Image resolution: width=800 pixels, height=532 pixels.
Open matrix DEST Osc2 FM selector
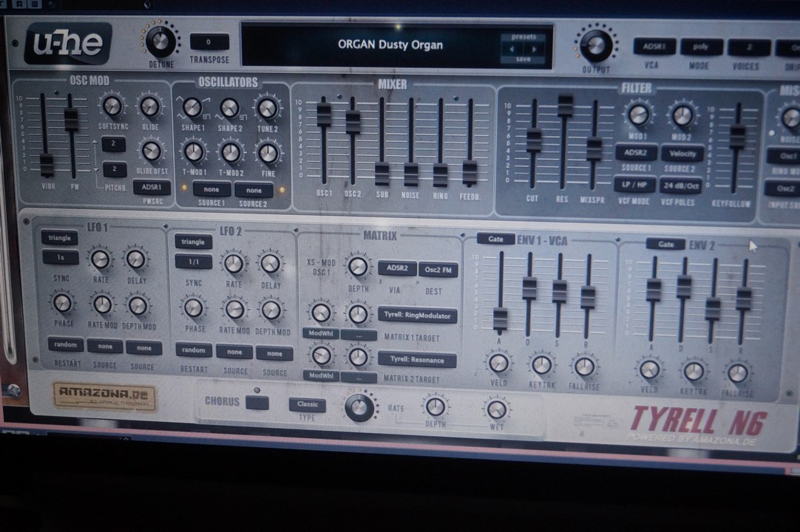click(x=438, y=270)
